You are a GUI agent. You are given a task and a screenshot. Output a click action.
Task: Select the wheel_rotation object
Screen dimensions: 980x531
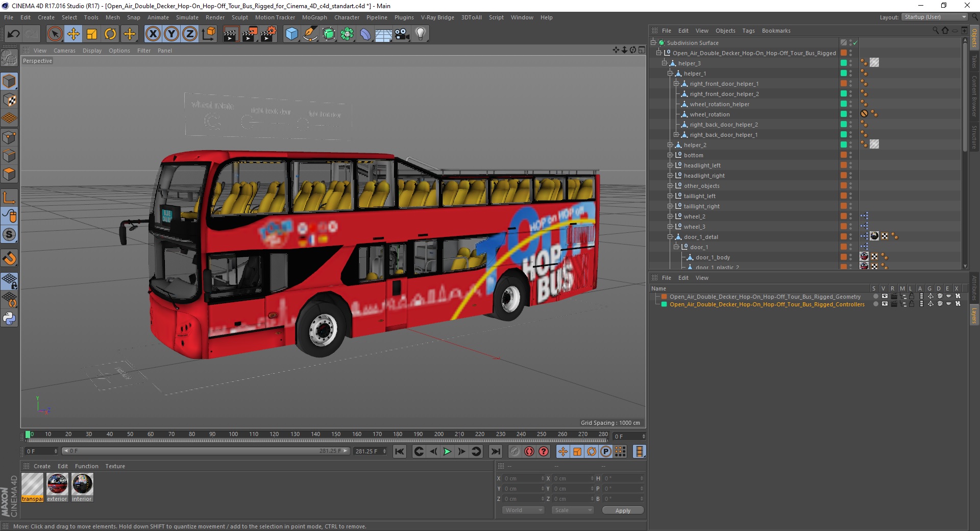pos(709,114)
